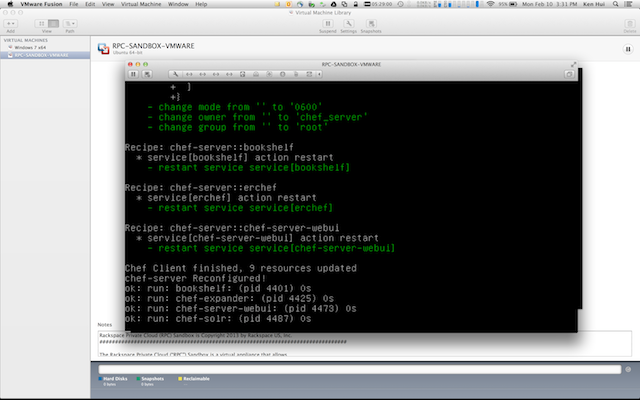The image size is (640, 400).
Task: Click the sound device icon in VM toolbar
Action: tap(269, 74)
